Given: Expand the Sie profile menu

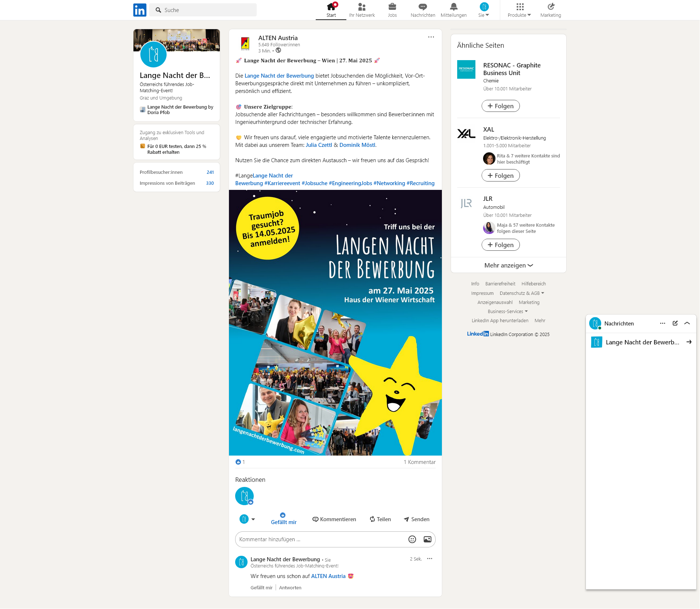Looking at the screenshot, I should click(484, 10).
